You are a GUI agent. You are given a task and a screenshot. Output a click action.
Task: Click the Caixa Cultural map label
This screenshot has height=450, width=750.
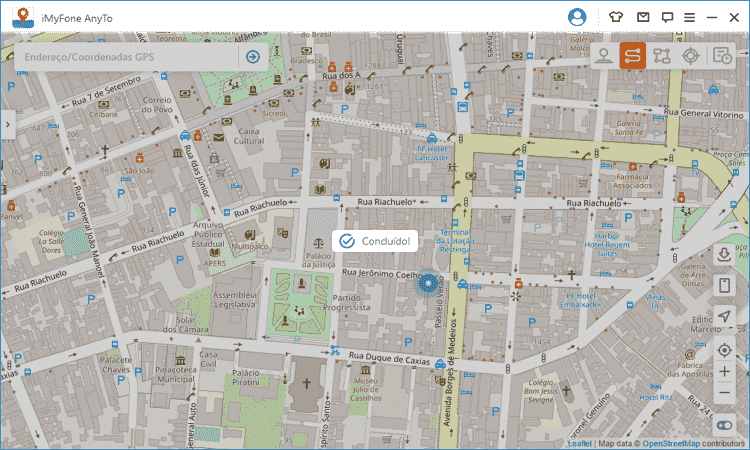pyautogui.click(x=249, y=136)
